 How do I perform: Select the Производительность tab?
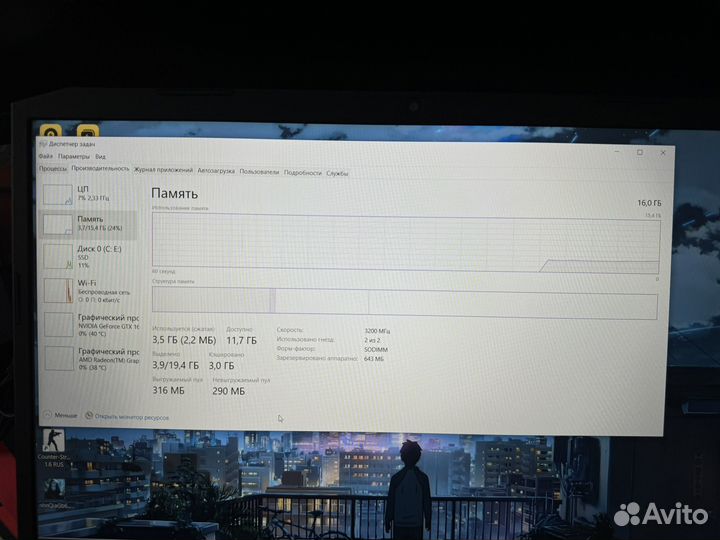100,169
